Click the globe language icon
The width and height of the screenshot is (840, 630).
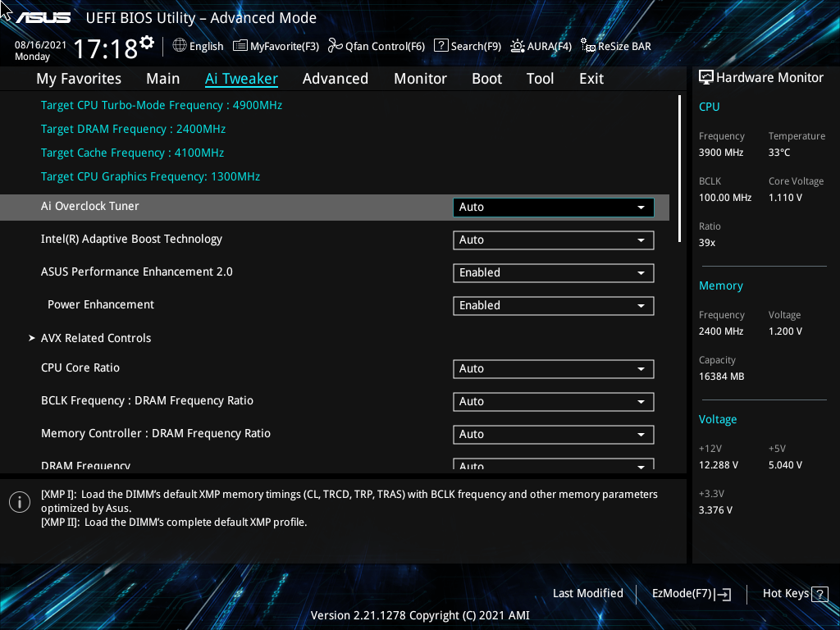(x=180, y=46)
